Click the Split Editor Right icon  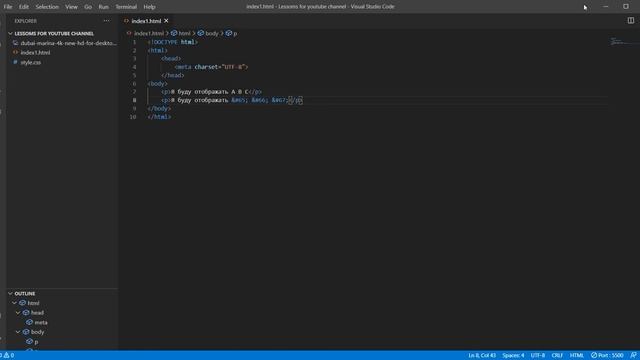pyautogui.click(x=631, y=20)
